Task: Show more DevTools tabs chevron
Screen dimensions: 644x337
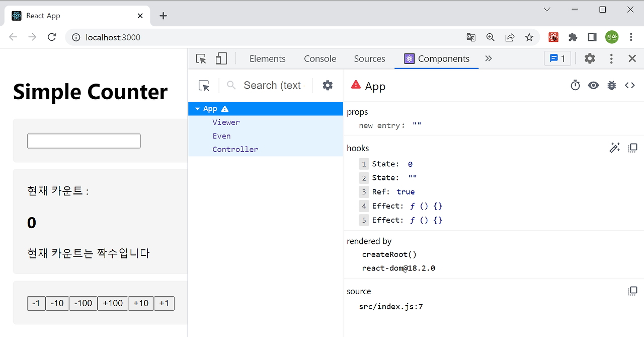Action: [x=489, y=58]
